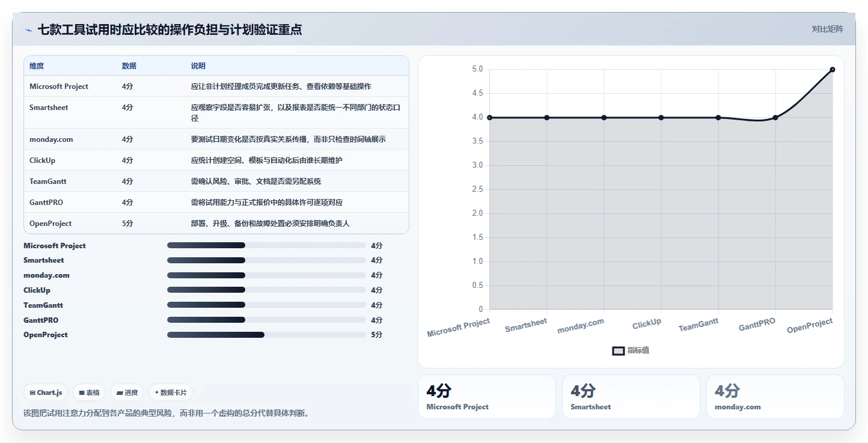
Task: Click the GanttPRO progress bar
Action: coord(266,320)
